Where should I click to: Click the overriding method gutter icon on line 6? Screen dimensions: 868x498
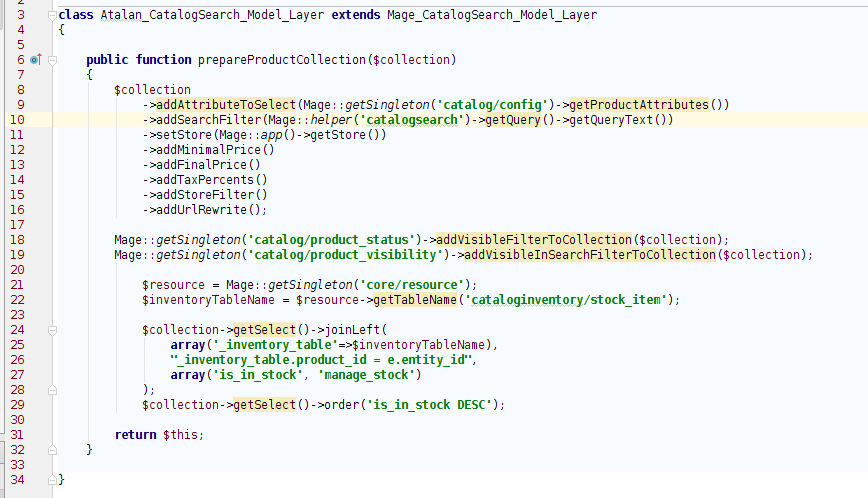pyautogui.click(x=36, y=59)
